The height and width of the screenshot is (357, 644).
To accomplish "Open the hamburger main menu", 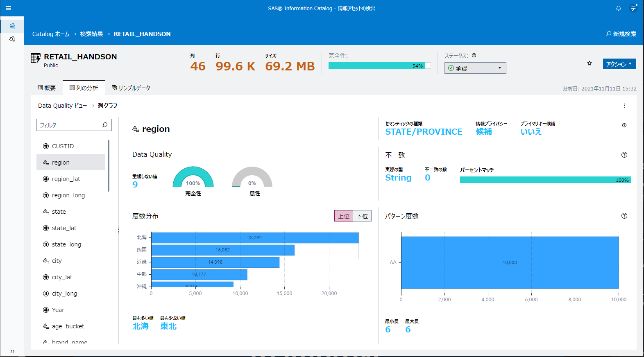I will click(x=9, y=8).
